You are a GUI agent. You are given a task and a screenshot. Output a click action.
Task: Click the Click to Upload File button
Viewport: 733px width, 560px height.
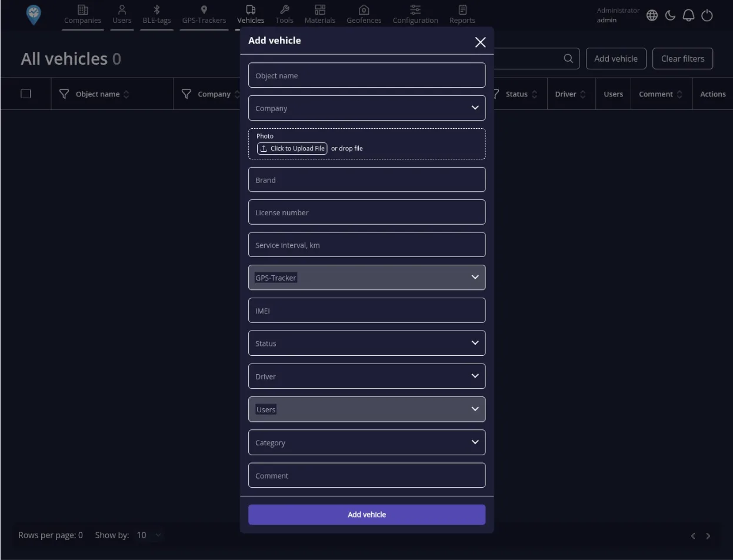tap(292, 148)
